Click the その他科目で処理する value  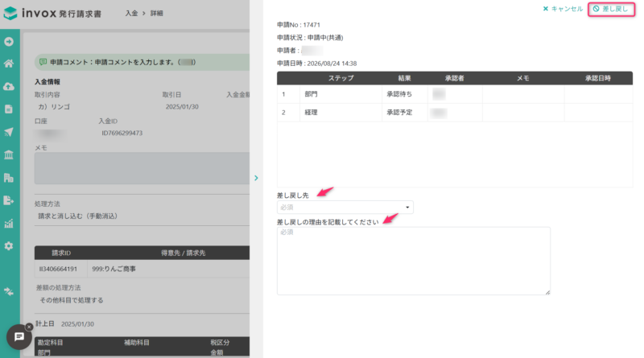pyautogui.click(x=72, y=300)
